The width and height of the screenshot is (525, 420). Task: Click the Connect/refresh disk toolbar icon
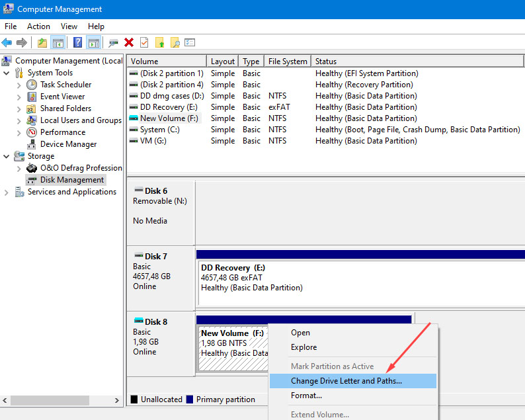click(114, 43)
